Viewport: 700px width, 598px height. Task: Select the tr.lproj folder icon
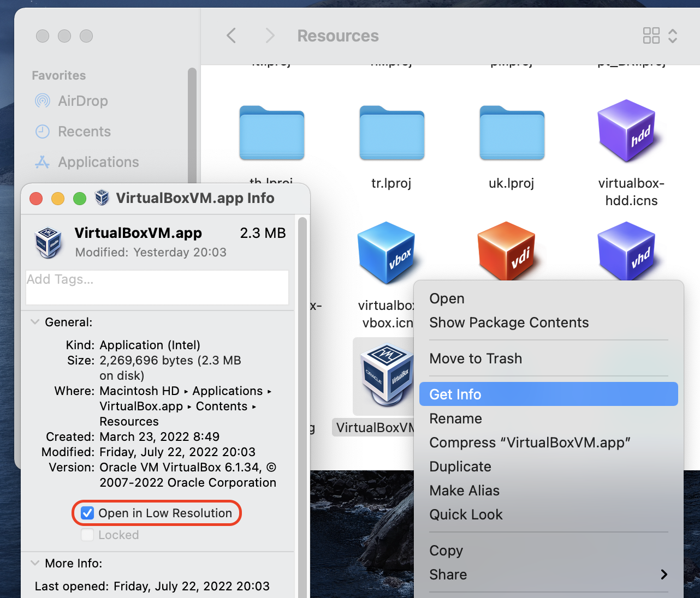(x=391, y=133)
